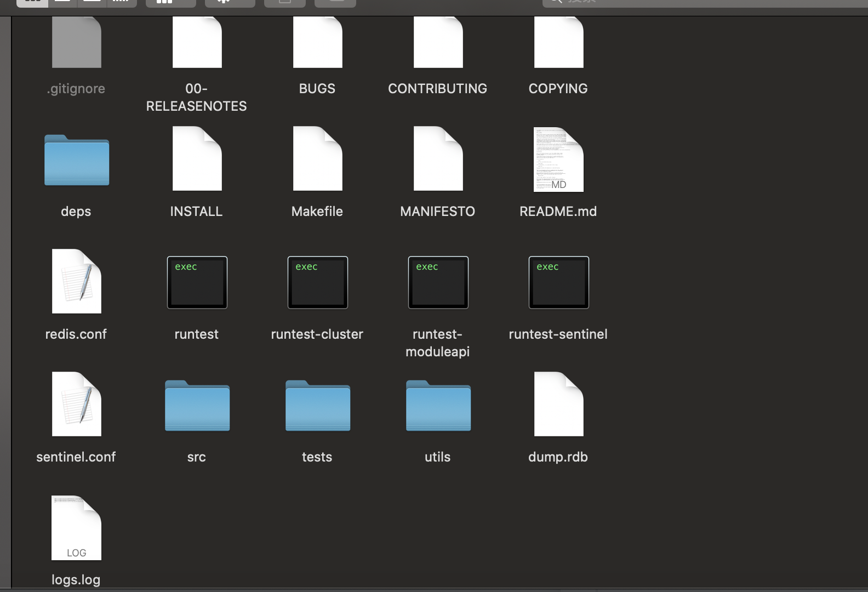Click the "runtest-sentinel" file name label
868x592 pixels.
(558, 334)
